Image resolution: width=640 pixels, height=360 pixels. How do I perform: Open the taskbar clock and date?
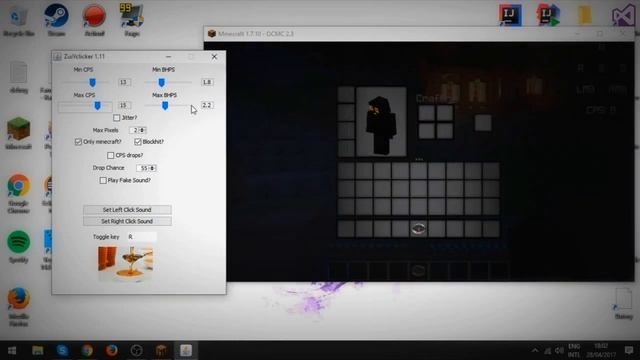tap(601, 350)
